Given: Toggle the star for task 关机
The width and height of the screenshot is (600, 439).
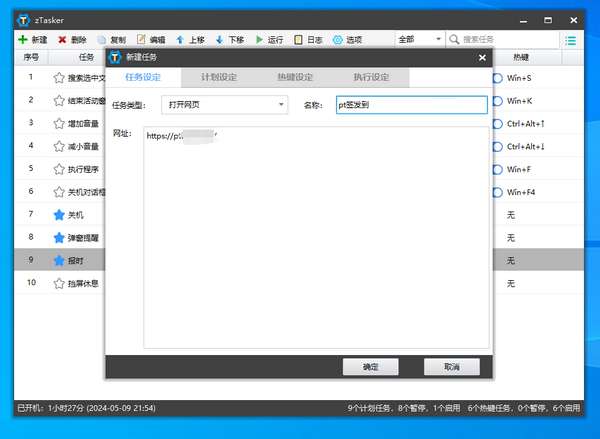Looking at the screenshot, I should pos(58,215).
